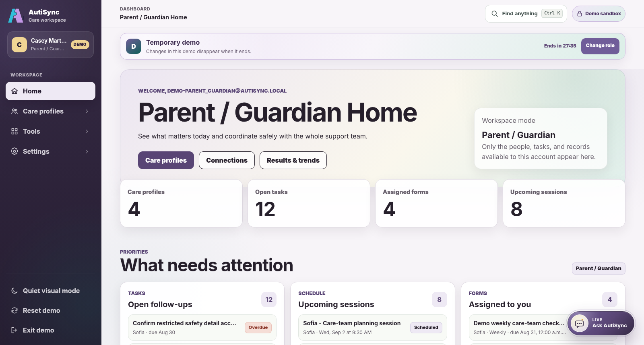Click the D badge in Temporary demo banner
This screenshot has height=345, width=644.
click(x=134, y=46)
